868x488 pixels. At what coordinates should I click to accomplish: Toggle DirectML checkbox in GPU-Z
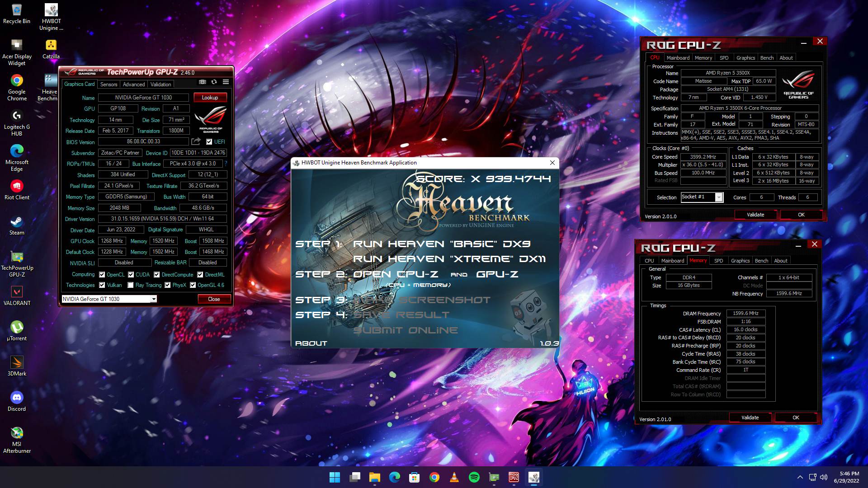(200, 275)
